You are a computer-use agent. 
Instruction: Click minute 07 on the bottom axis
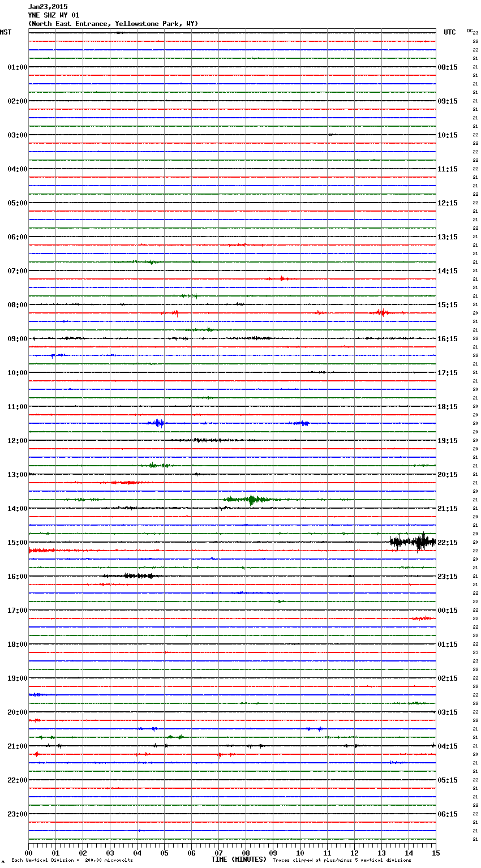218,853
